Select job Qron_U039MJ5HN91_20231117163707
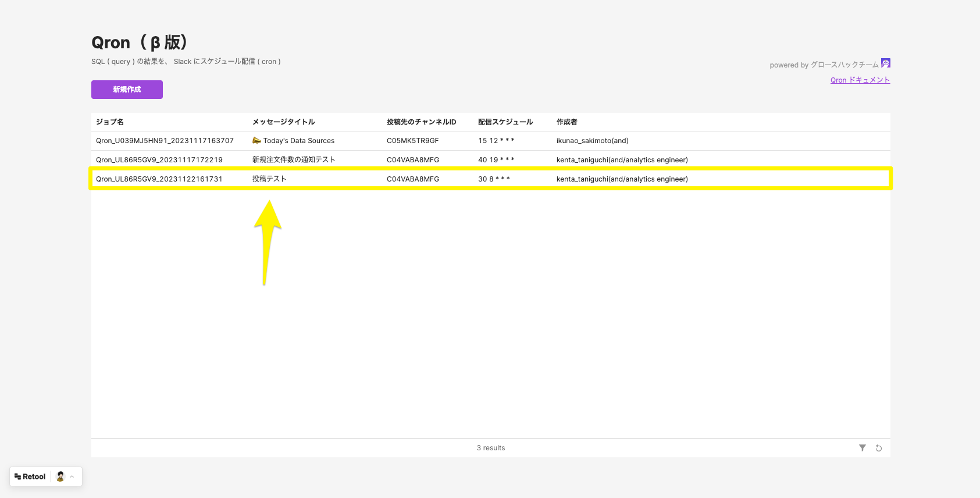The image size is (980, 498). (165, 141)
